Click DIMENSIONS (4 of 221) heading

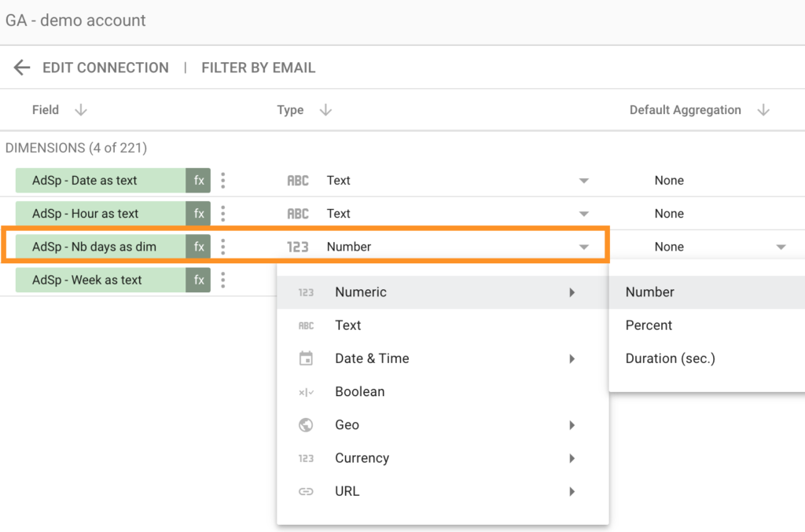click(76, 148)
